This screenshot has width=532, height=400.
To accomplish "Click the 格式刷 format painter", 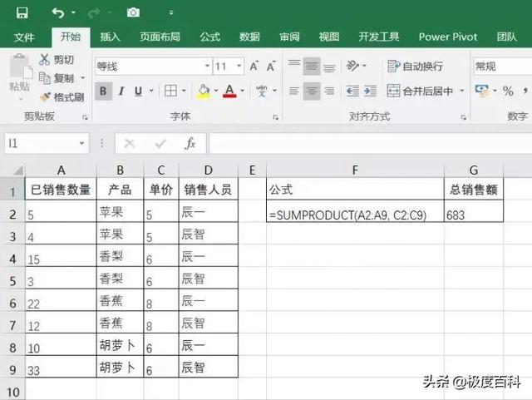I will 62,97.
